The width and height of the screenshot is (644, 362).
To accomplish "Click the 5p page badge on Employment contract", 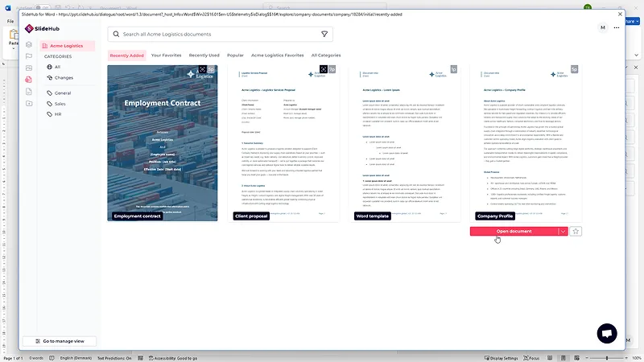I will tap(211, 69).
